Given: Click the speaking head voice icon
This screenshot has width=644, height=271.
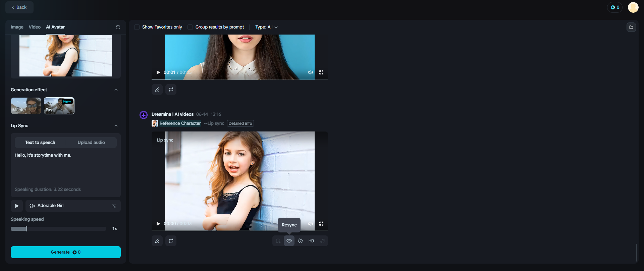Looking at the screenshot, I should (32, 206).
